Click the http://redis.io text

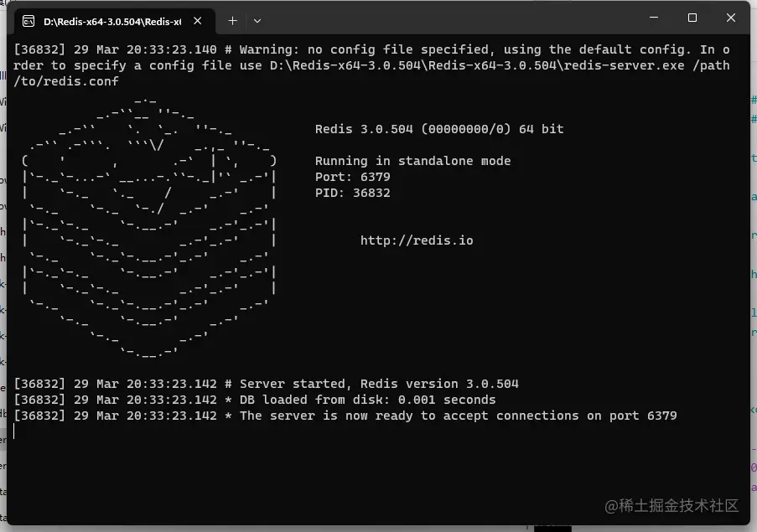tap(417, 240)
